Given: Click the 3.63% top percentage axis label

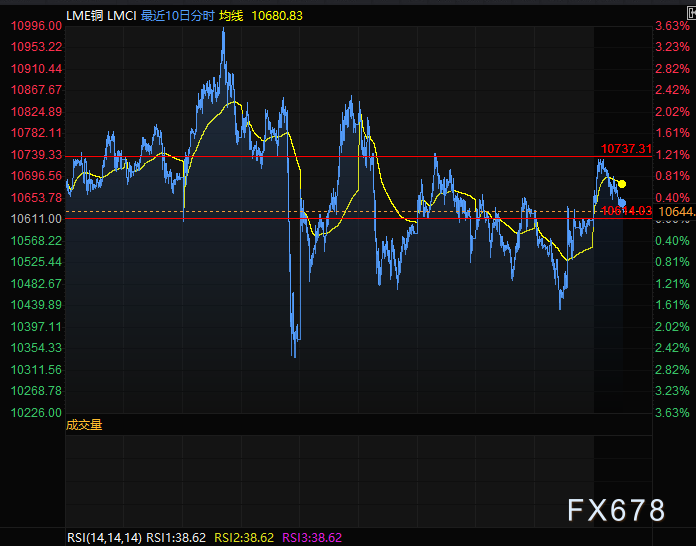Looking at the screenshot, I should point(672,25).
